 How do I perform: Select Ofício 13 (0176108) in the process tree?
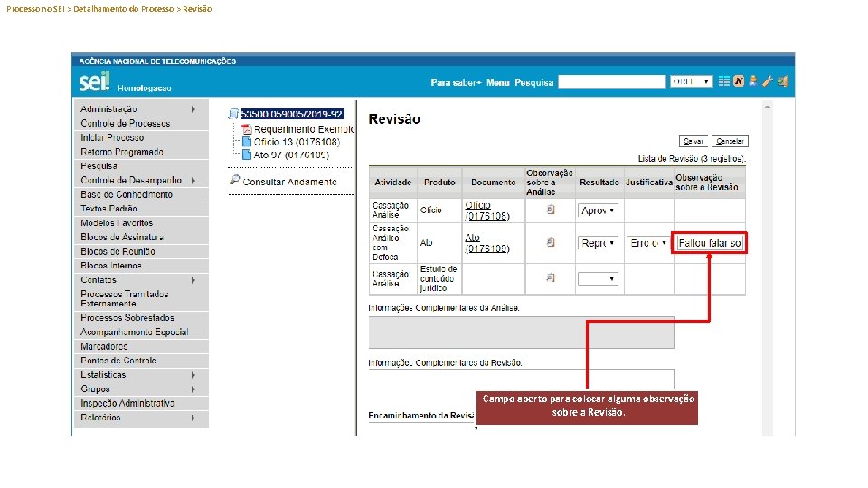(x=297, y=142)
